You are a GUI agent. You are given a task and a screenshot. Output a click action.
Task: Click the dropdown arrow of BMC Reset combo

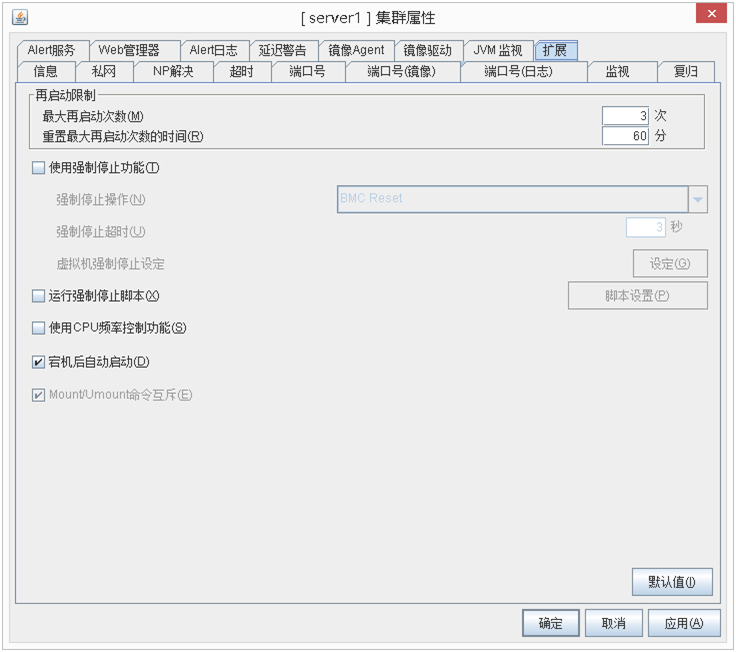698,199
